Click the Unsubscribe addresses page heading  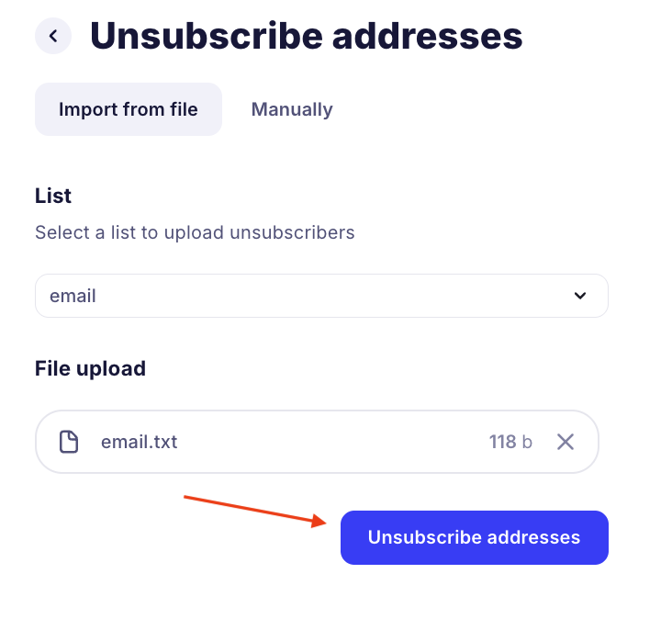(306, 36)
